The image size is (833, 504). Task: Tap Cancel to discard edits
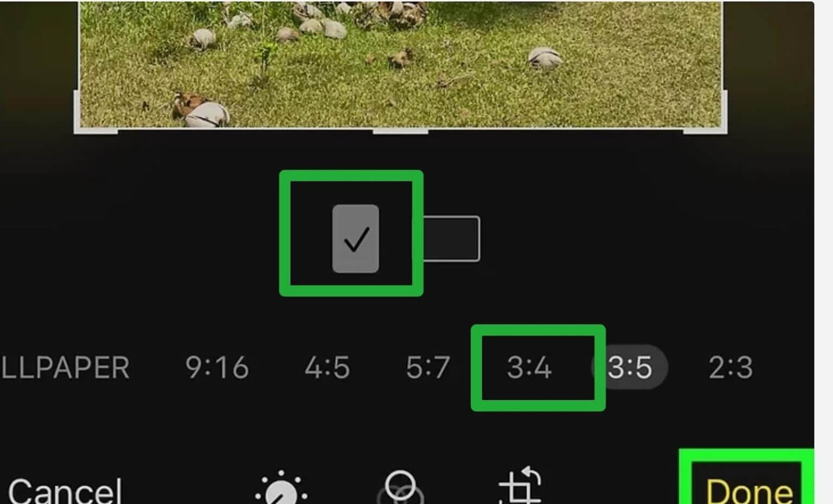click(x=65, y=490)
